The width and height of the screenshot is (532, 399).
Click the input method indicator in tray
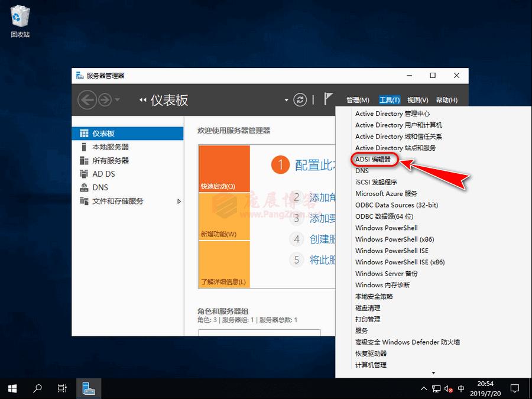[x=460, y=388]
